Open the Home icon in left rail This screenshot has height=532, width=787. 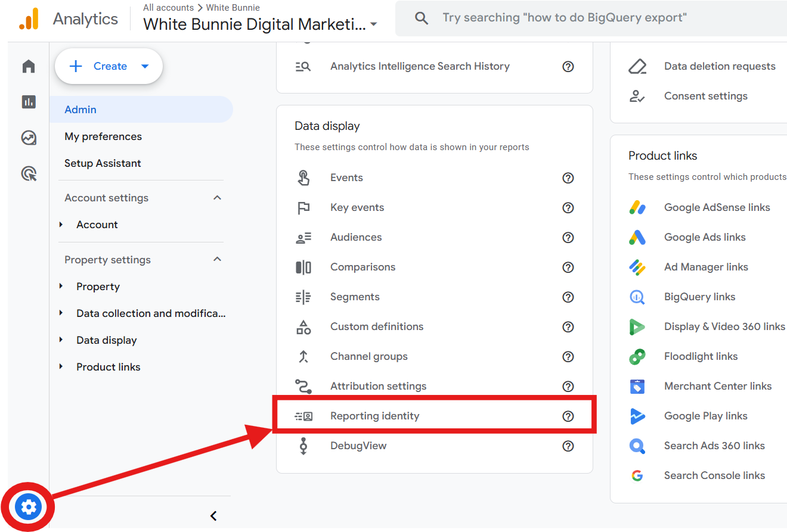[x=29, y=66]
